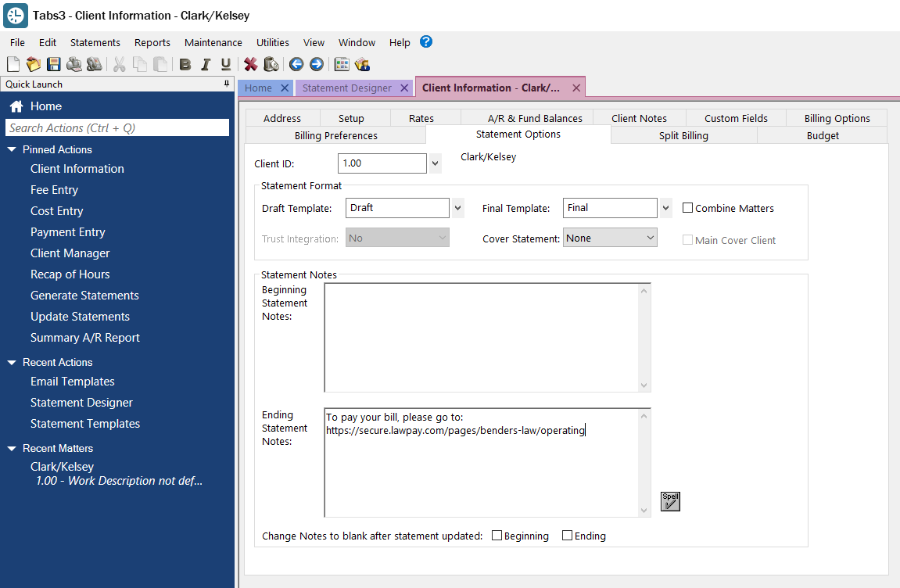
Task: Open Generate Statements from Quick Launch
Action: pos(84,296)
